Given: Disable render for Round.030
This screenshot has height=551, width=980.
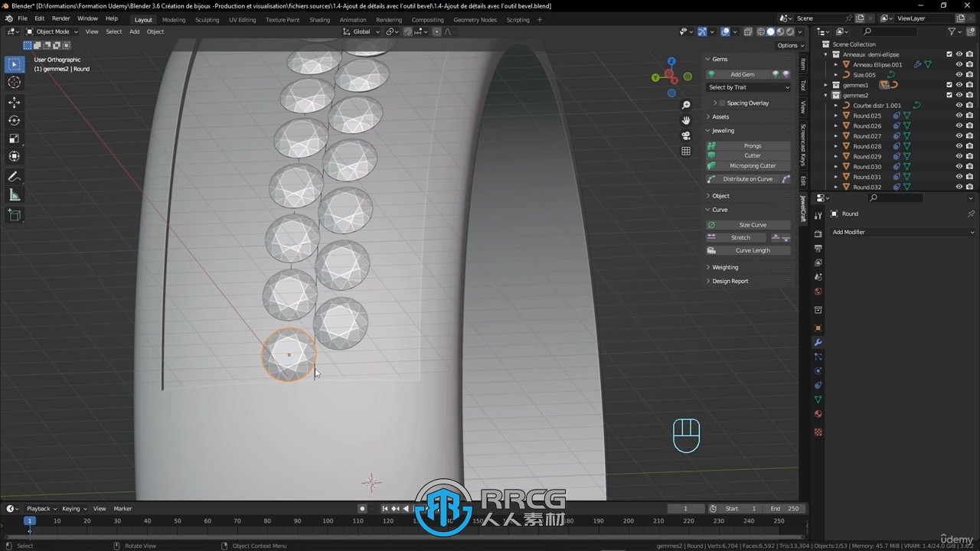Looking at the screenshot, I should click(x=970, y=166).
